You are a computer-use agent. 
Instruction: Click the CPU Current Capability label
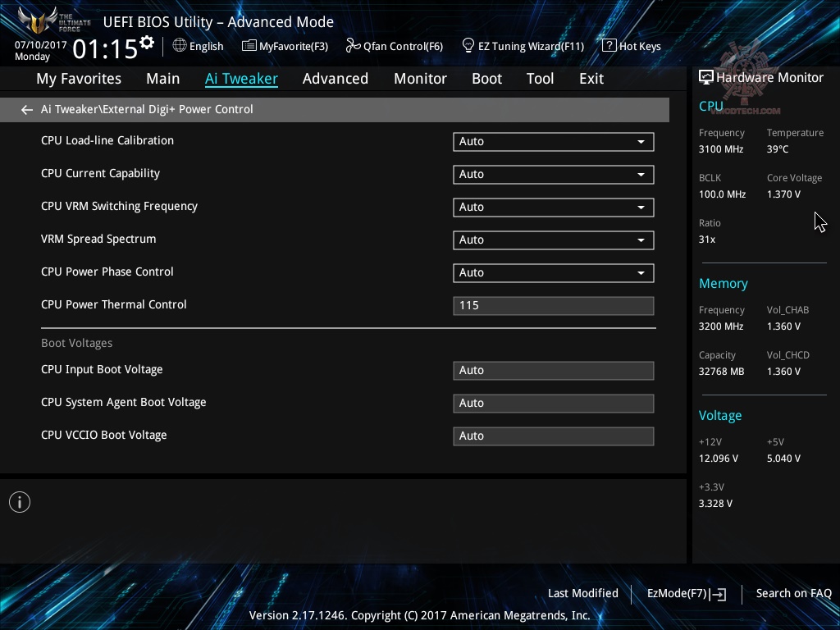pos(100,174)
